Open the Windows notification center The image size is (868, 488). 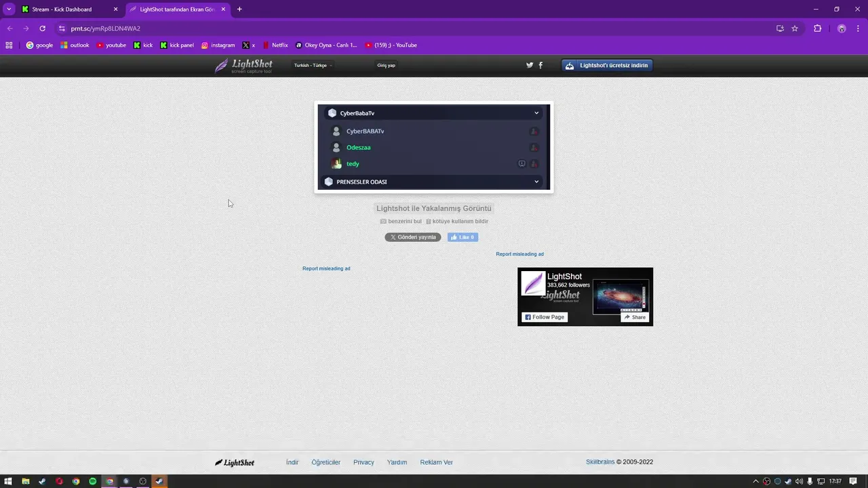854,481
